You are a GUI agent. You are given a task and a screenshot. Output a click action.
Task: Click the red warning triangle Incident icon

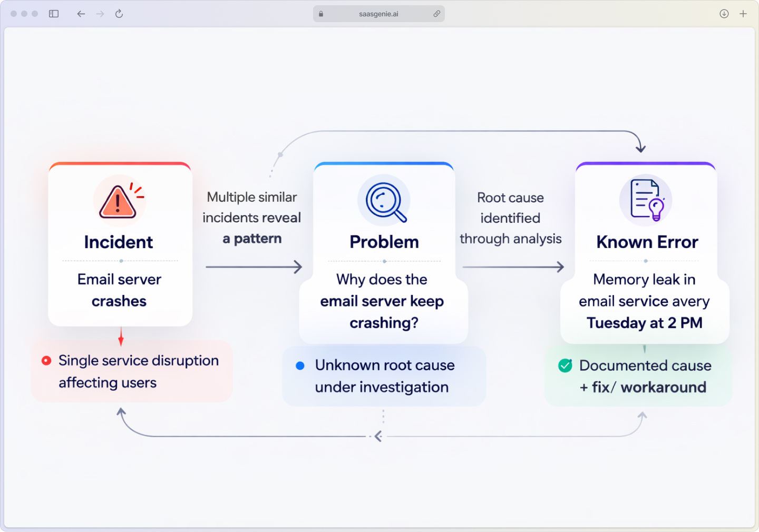coord(119,201)
